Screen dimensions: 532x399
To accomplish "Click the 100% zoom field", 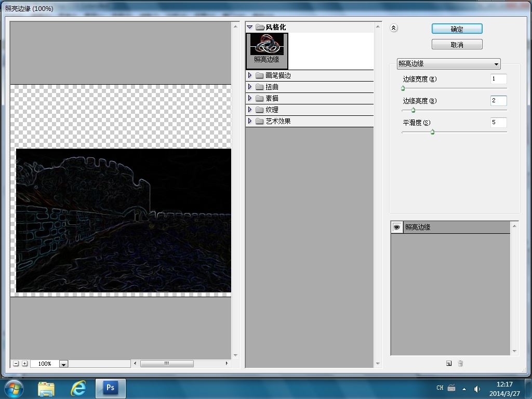I will 45,364.
